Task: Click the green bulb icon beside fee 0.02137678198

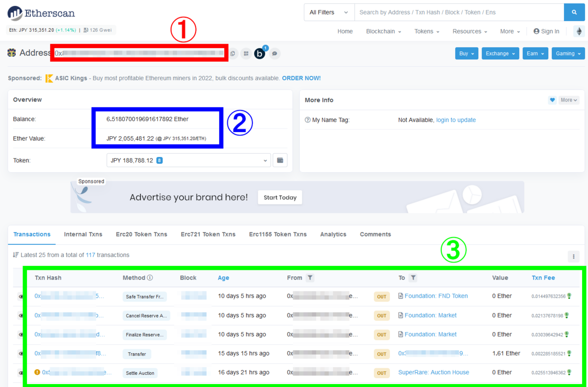Action: pos(567,315)
